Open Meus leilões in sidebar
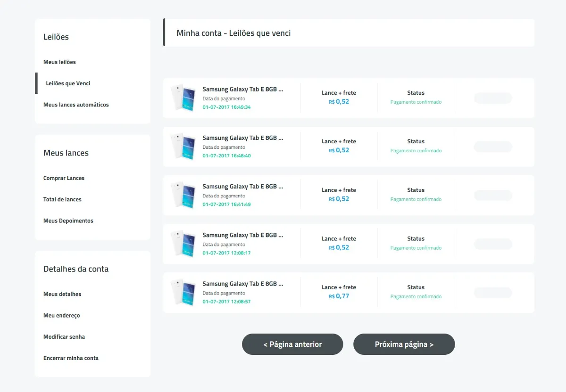 pyautogui.click(x=59, y=62)
